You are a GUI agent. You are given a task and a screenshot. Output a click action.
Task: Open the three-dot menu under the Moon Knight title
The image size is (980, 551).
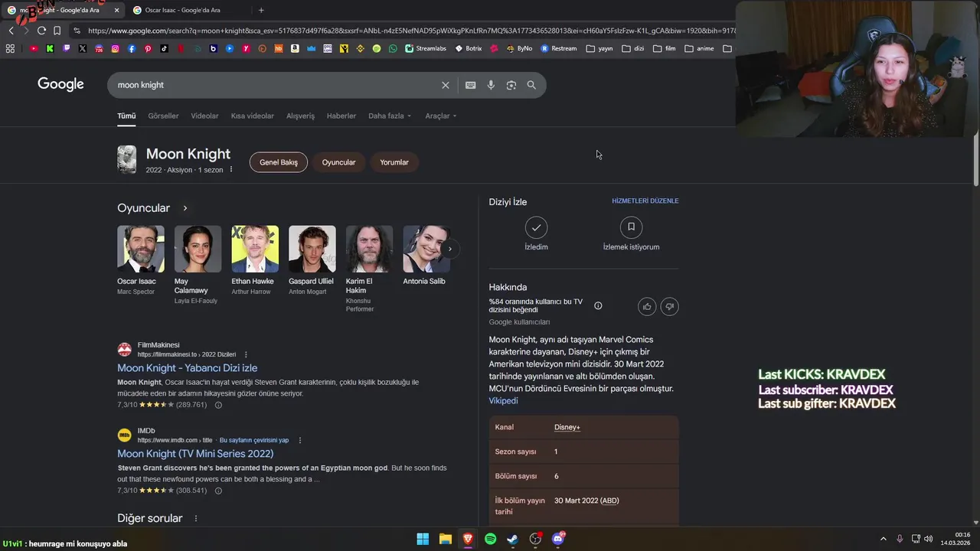pyautogui.click(x=230, y=169)
